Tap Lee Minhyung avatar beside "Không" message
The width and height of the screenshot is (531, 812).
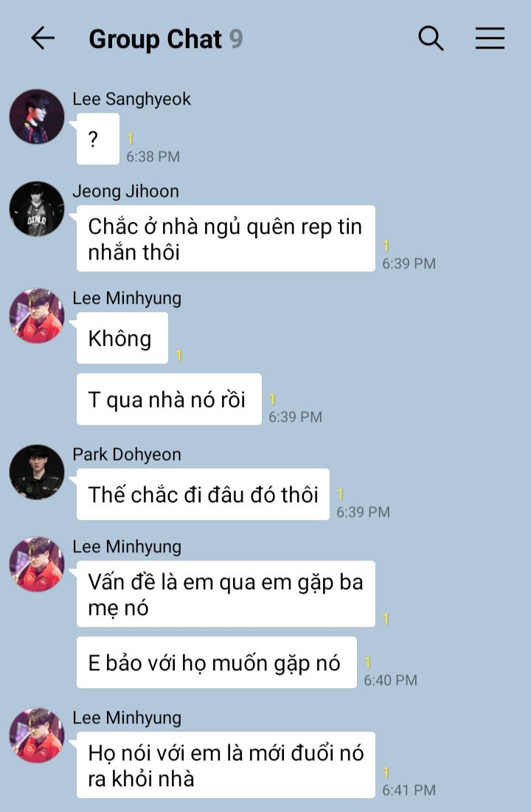[x=37, y=316]
